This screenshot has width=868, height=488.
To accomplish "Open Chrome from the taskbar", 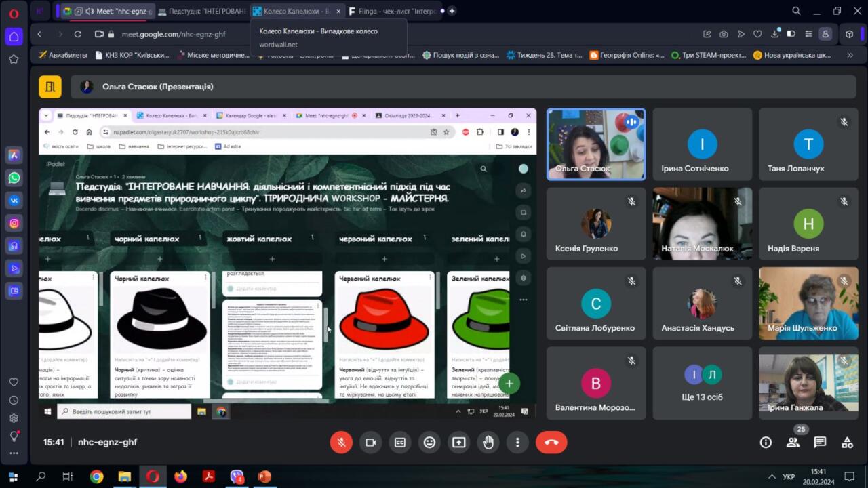I will [96, 476].
